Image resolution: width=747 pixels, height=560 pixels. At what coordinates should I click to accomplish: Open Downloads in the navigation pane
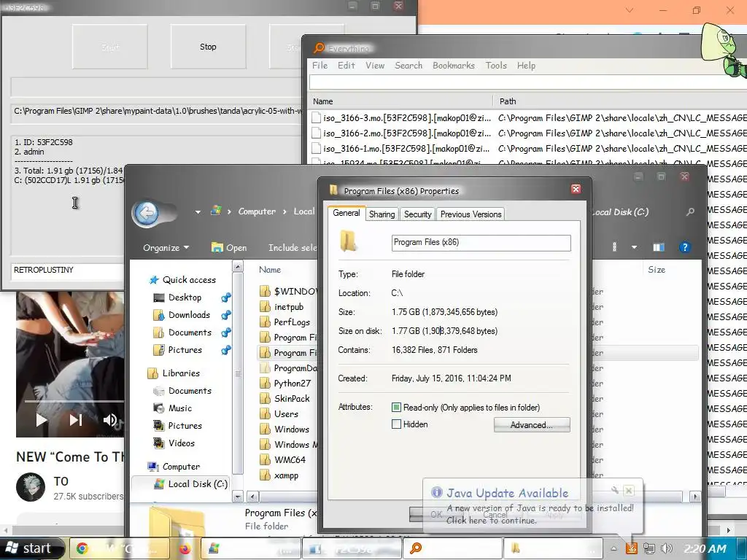tap(189, 315)
